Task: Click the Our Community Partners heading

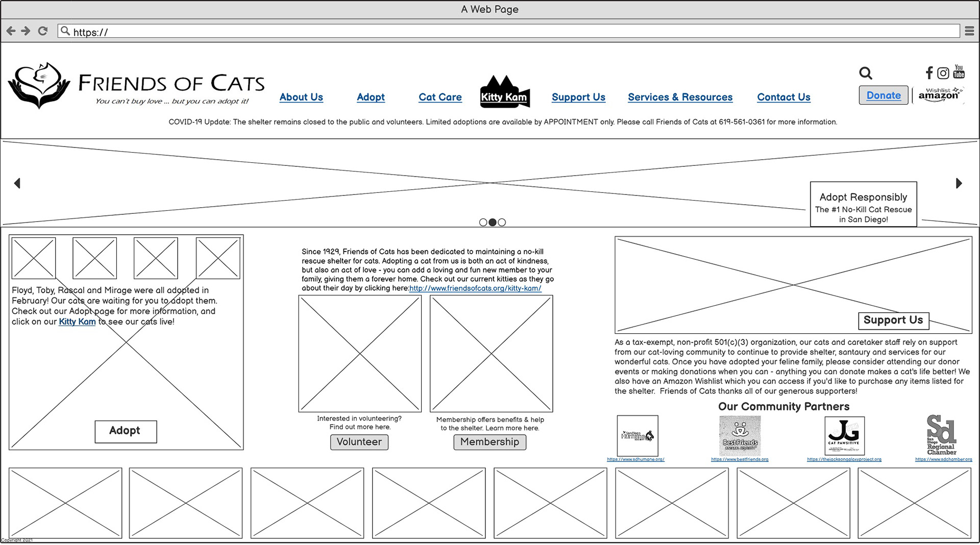Action: tap(783, 407)
